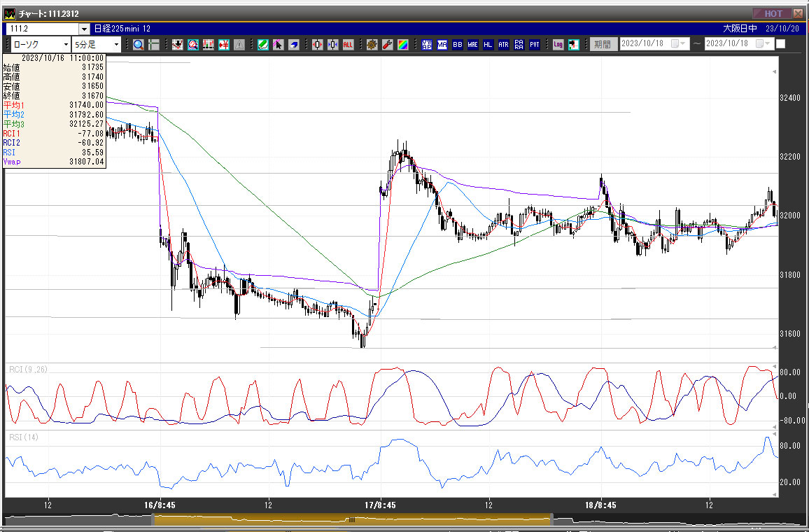The width and height of the screenshot is (809, 532).
Task: Click the 始値 open price row
Action: [x=54, y=68]
